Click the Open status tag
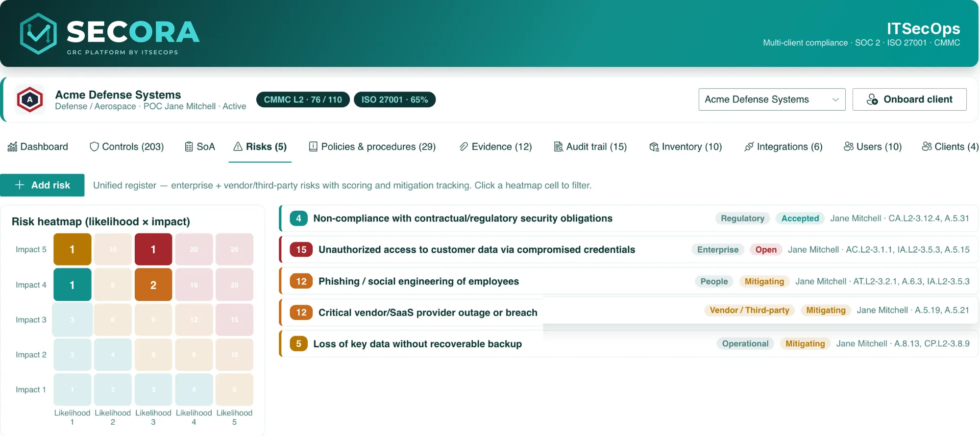This screenshot has width=980, height=436. pos(766,250)
